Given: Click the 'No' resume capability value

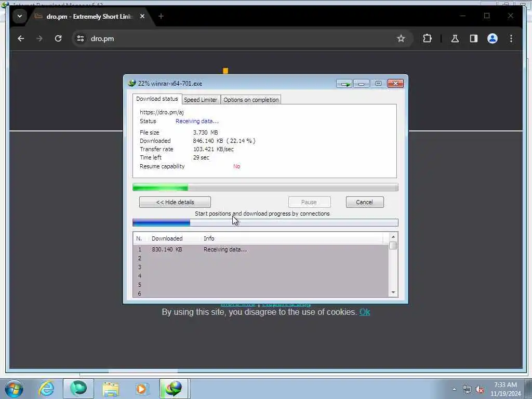Looking at the screenshot, I should click(x=236, y=166).
